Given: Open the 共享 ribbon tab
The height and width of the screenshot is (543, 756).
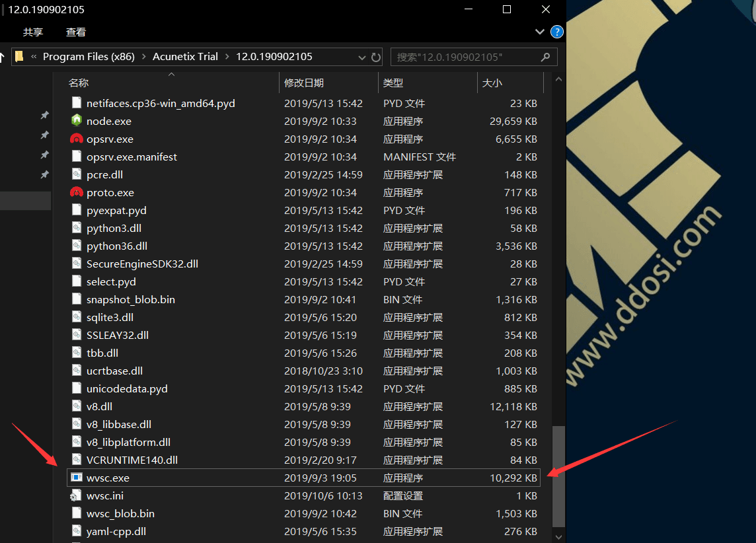Looking at the screenshot, I should (33, 32).
